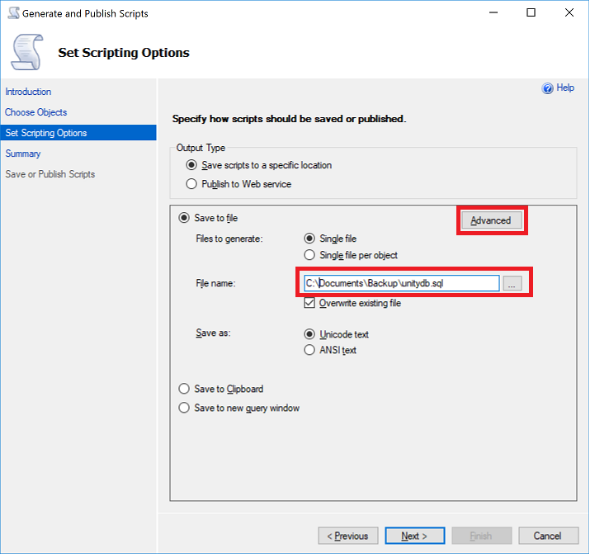
Task: Select Save or Publish Scripts step
Action: [50, 174]
